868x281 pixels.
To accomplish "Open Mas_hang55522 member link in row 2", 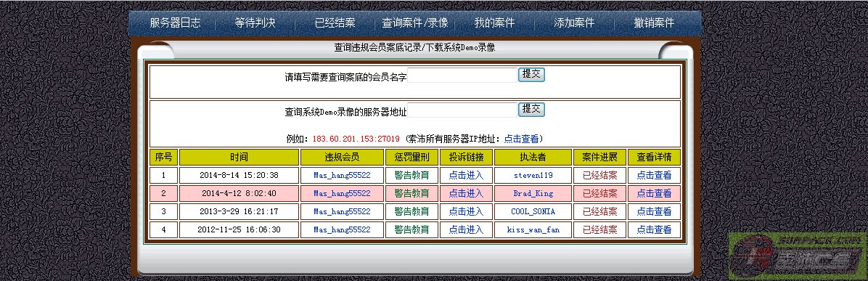I will (x=342, y=193).
